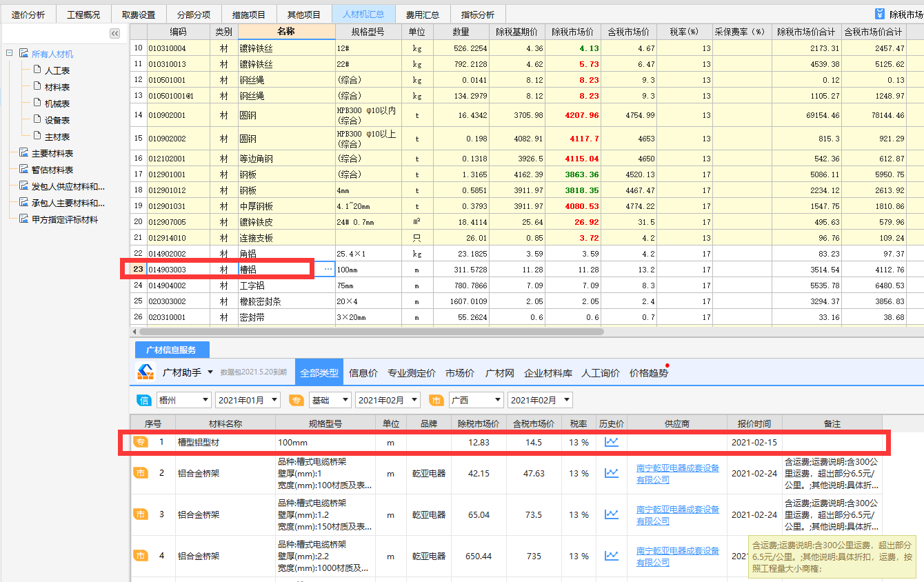Click the search box above the tree
This screenshot has height=582, width=924.
(x=55, y=33)
